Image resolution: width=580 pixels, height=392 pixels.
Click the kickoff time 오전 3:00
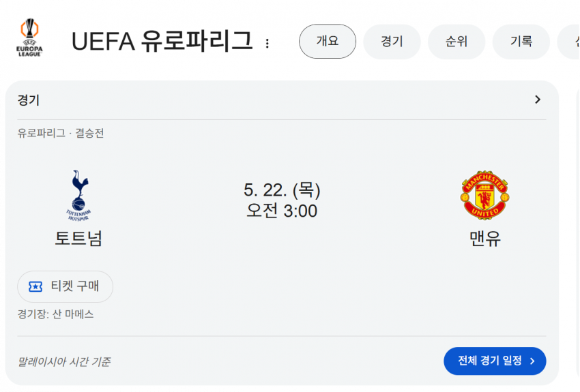(x=282, y=211)
